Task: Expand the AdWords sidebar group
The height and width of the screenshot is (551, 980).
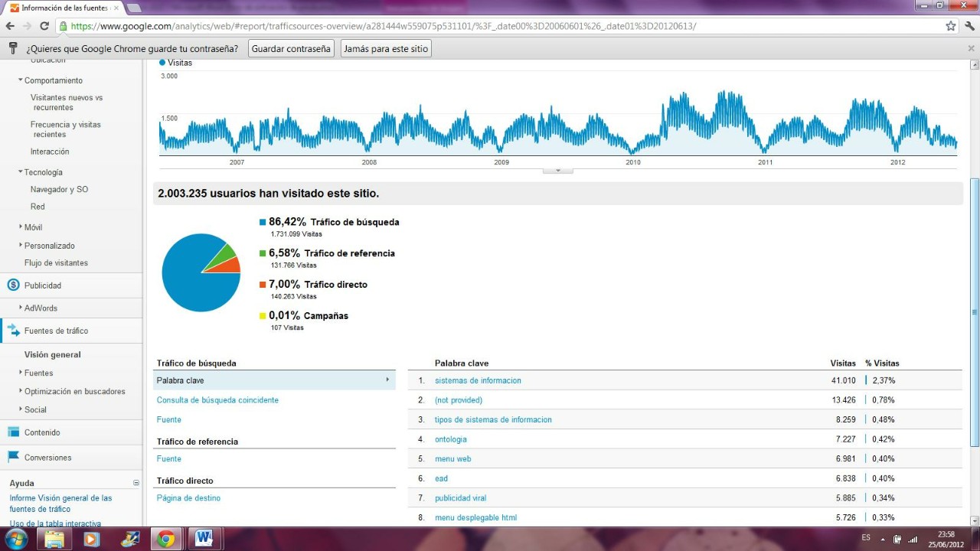Action: (21, 308)
